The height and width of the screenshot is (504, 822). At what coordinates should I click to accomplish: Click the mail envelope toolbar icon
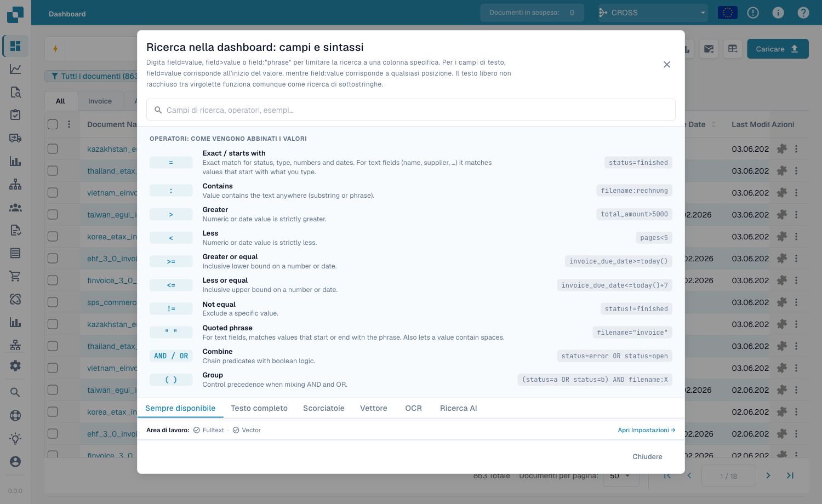click(x=709, y=49)
